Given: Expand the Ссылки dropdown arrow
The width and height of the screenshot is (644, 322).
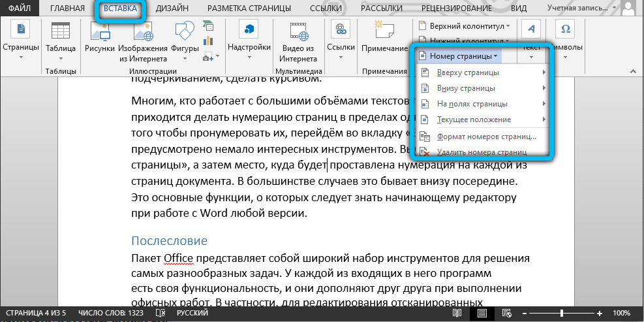Looking at the screenshot, I should tap(341, 57).
